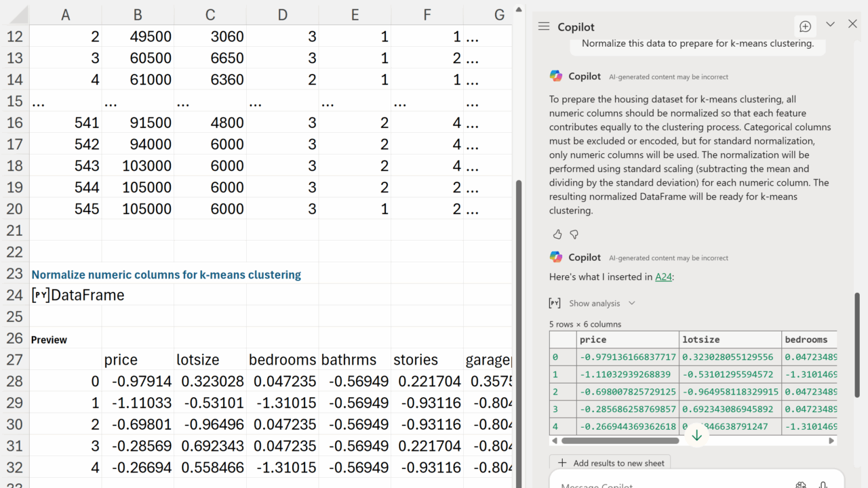Select cell B18 containing 103000
868x488 pixels.
[138, 166]
